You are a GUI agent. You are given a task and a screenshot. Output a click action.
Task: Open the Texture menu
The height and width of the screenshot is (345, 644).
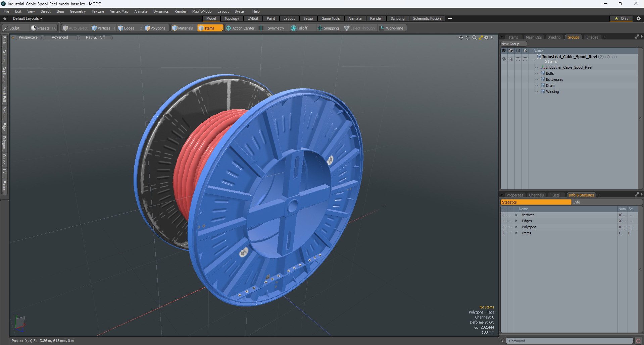coord(98,11)
